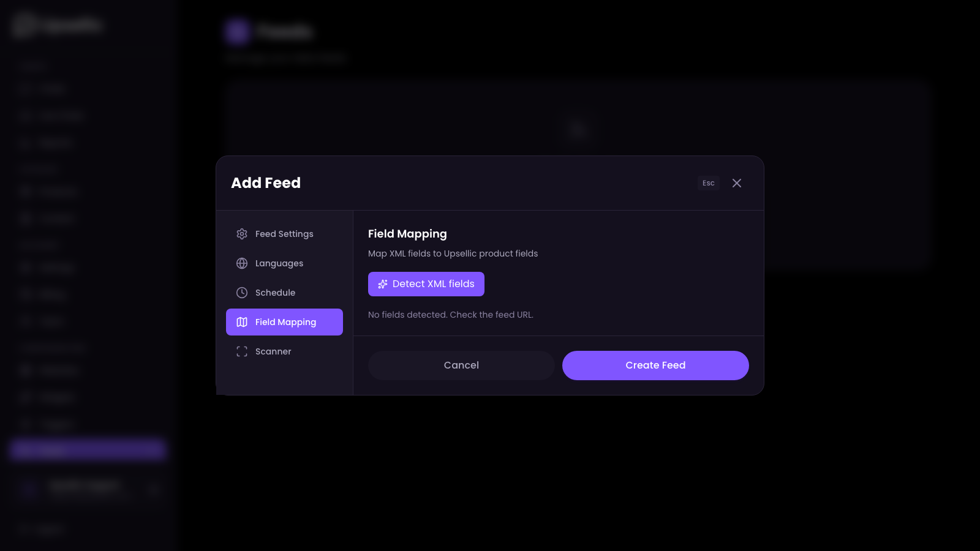Click the 'Map XML fields' description text

453,253
